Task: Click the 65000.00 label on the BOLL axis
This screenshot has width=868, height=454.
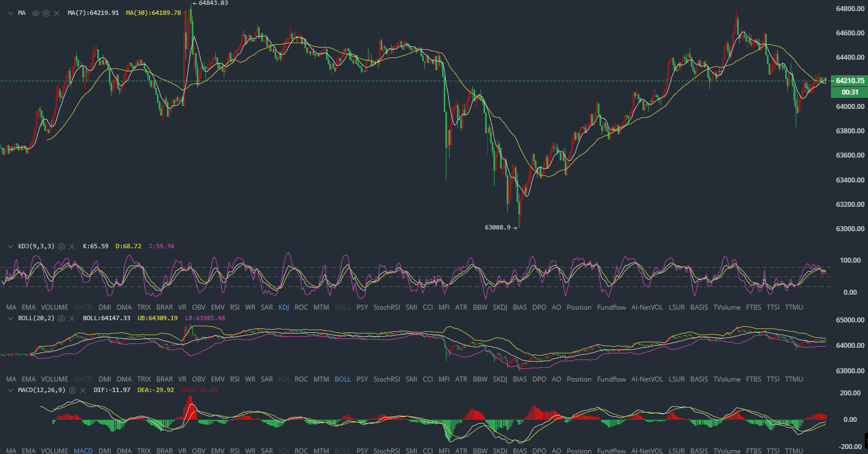Action: point(850,320)
